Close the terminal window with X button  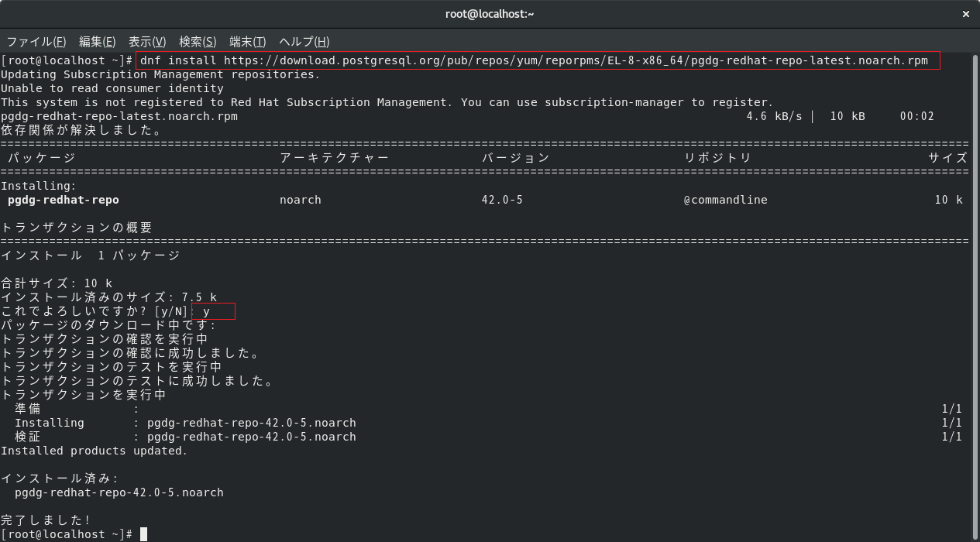(965, 14)
